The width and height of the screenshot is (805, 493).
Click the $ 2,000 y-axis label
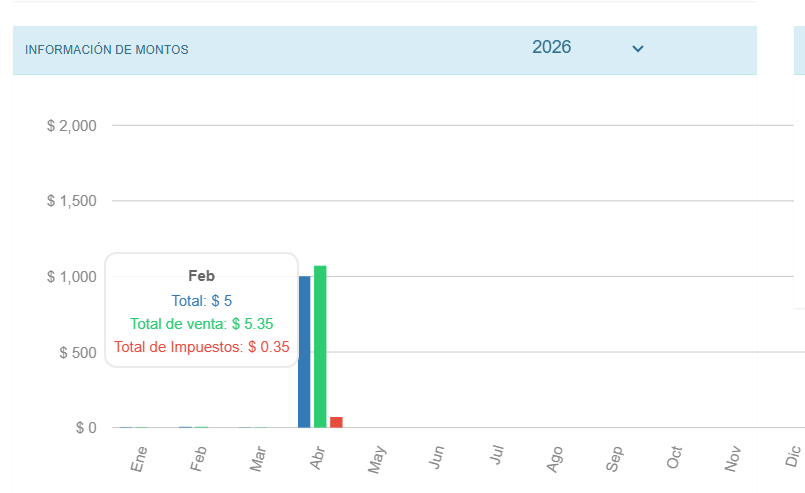tap(72, 126)
